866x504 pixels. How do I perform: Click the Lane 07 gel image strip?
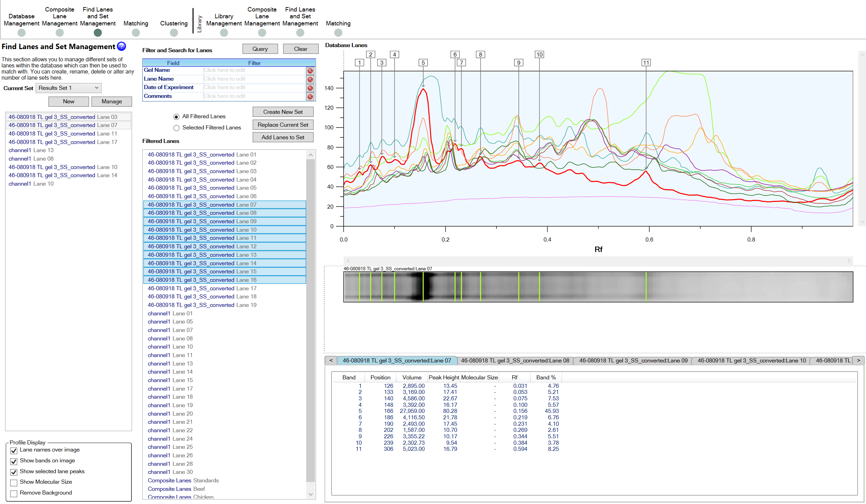point(598,287)
